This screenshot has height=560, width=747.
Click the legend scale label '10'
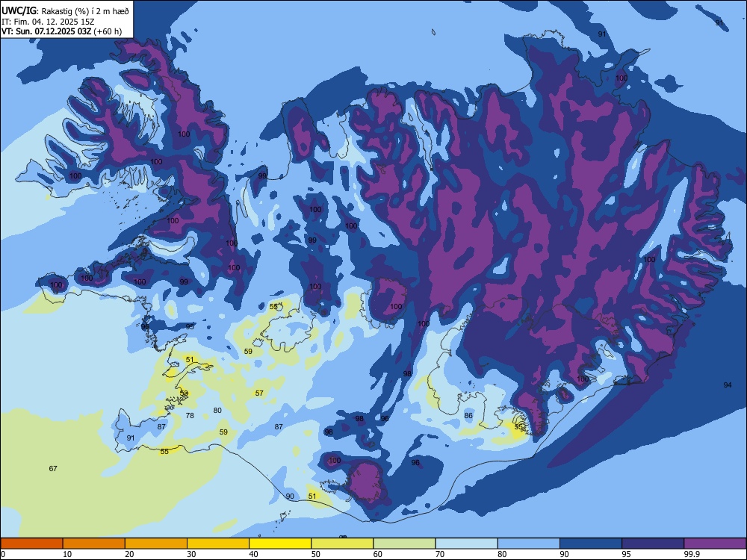click(67, 554)
